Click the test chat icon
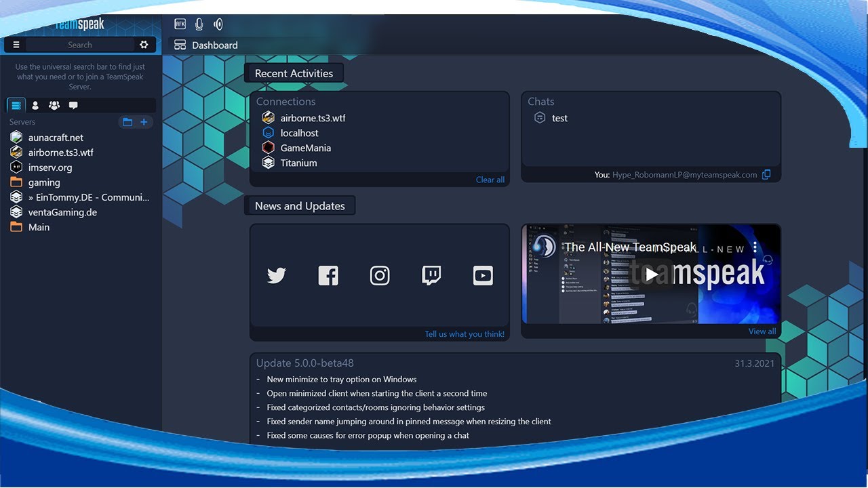The image size is (868, 488). (540, 118)
